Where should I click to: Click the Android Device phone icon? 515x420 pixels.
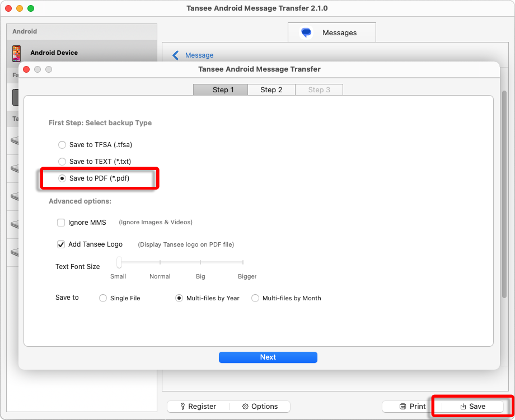click(16, 53)
